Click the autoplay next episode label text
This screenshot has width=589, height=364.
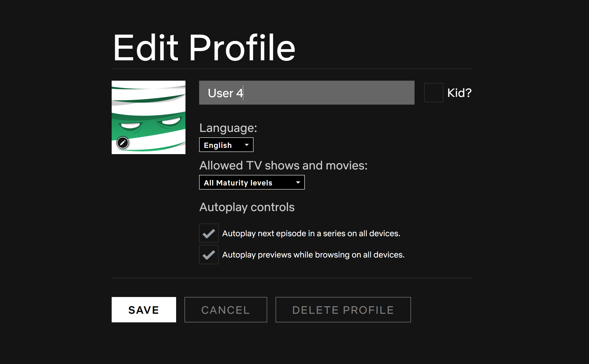(x=311, y=234)
